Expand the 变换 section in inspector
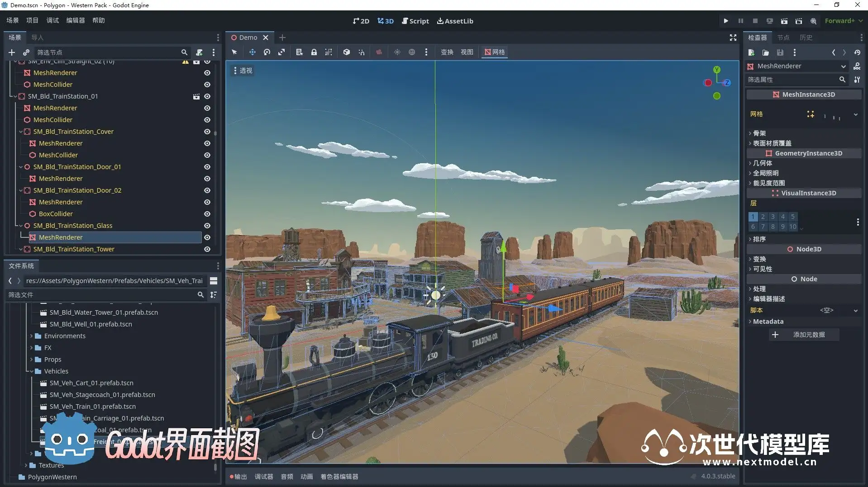 (x=759, y=259)
